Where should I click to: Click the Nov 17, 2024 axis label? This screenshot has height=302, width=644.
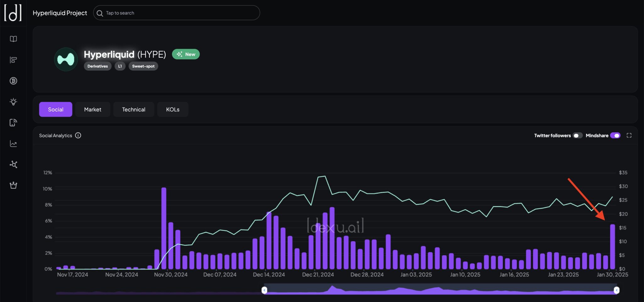(73, 275)
